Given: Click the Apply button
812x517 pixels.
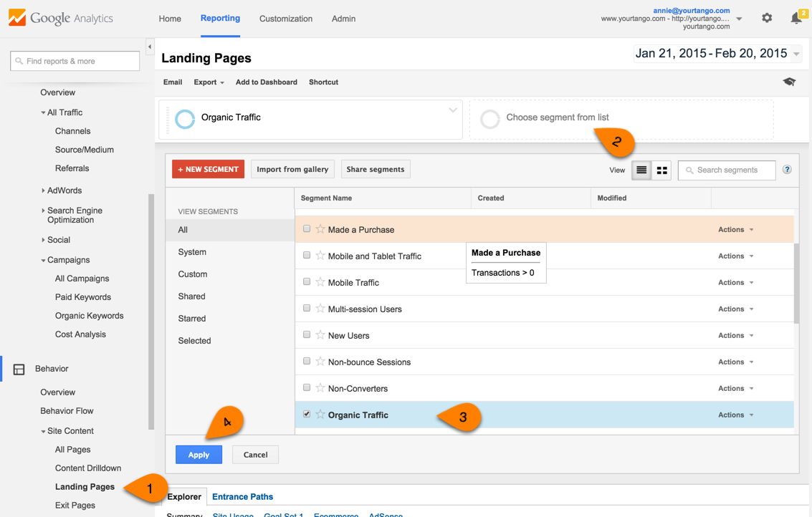Looking at the screenshot, I should (x=199, y=455).
